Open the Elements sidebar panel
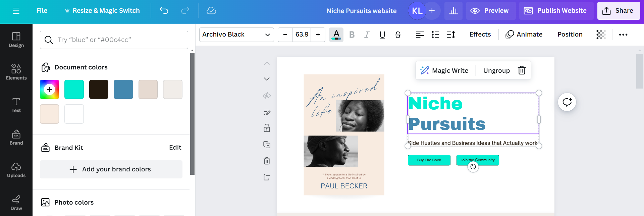The image size is (644, 216). click(x=16, y=72)
